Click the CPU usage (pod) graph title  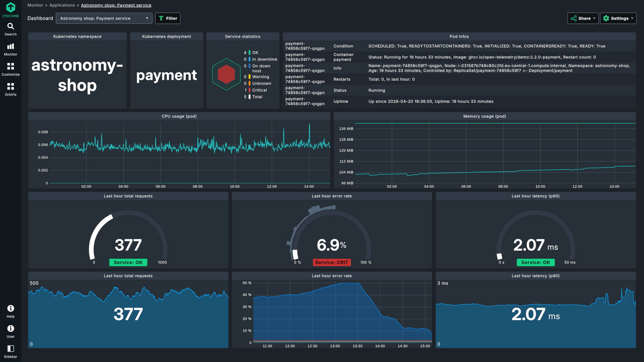click(179, 116)
